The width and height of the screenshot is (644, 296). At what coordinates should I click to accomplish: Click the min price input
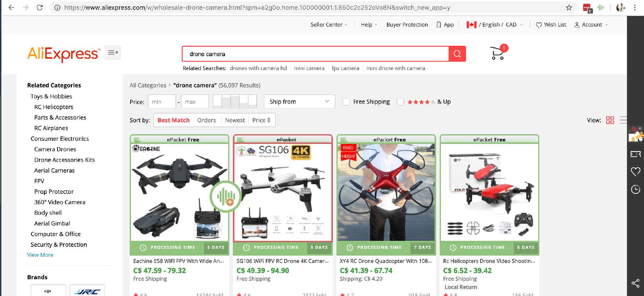pos(162,102)
